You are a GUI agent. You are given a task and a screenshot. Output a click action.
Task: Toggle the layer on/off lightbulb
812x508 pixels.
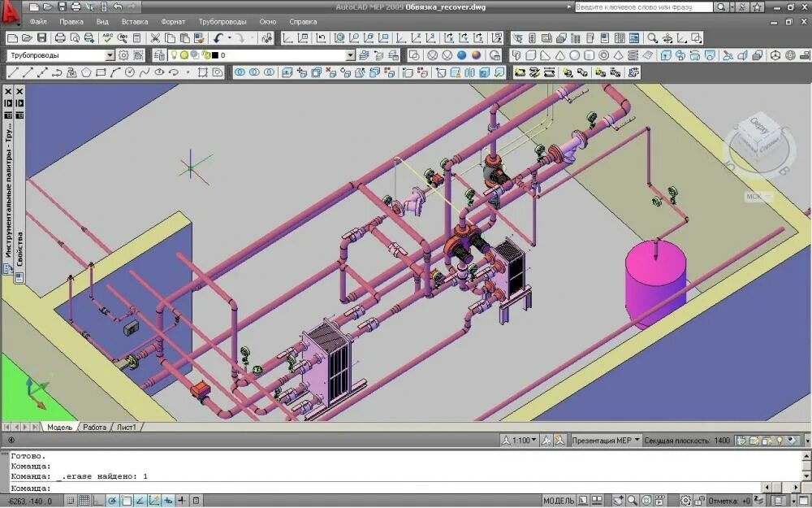point(174,55)
